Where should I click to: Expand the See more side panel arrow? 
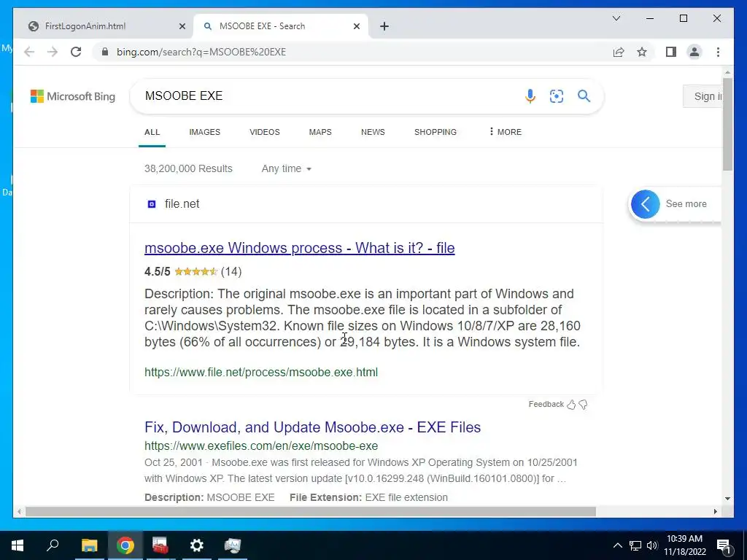[x=646, y=204]
